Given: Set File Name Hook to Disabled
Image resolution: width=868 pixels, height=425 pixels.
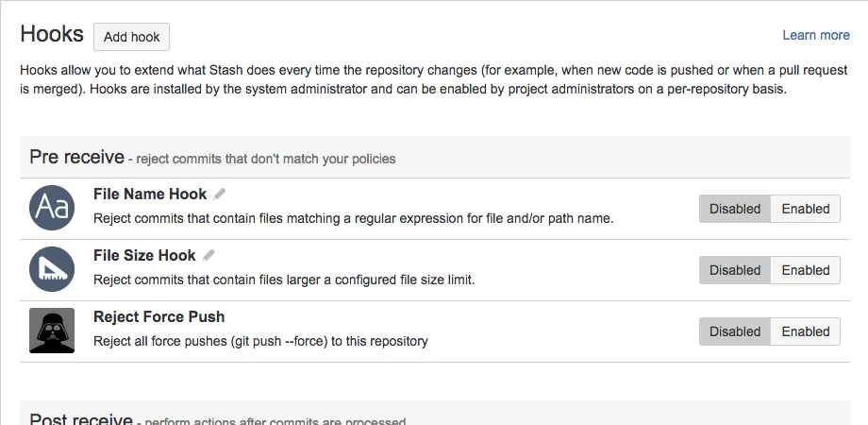Looking at the screenshot, I should (x=735, y=209).
